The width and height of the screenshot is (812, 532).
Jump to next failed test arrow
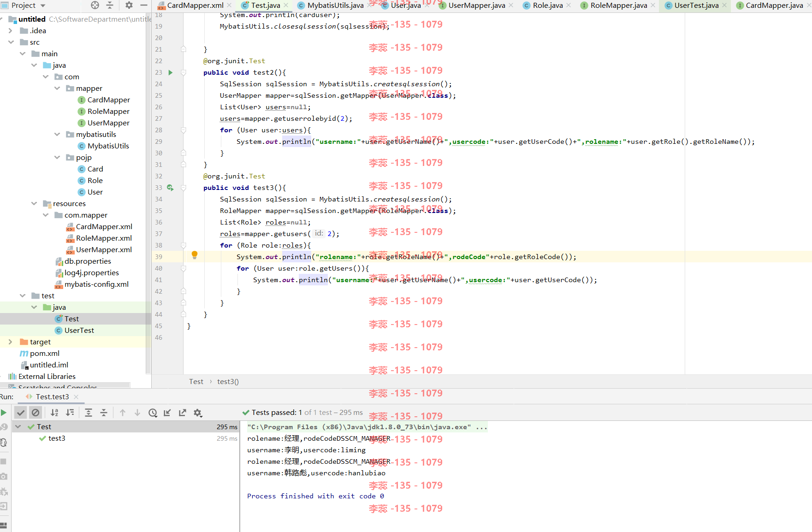tap(137, 413)
